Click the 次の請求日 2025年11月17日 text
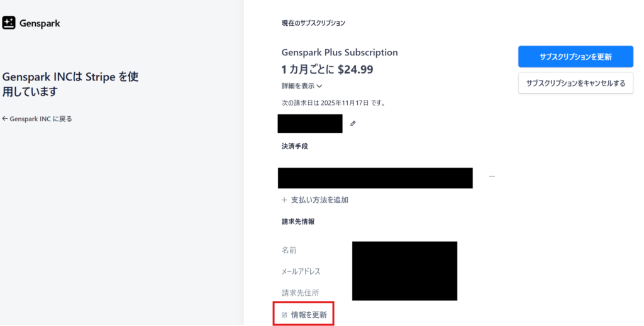The height and width of the screenshot is (326, 644). [333, 103]
